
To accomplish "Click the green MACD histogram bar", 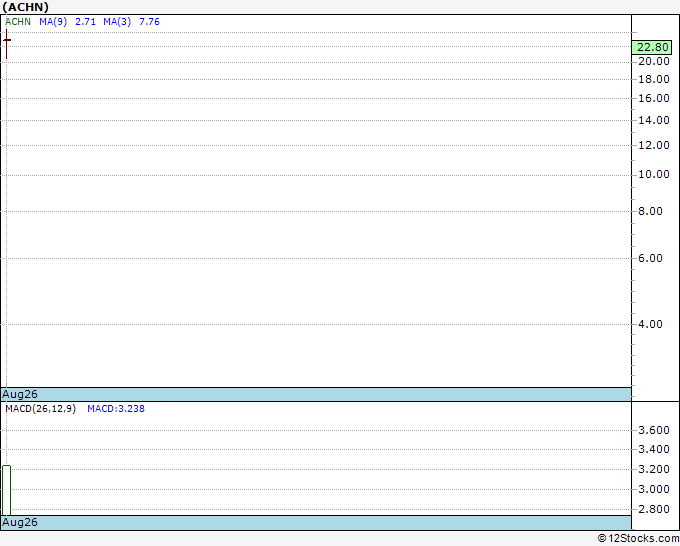I will click(x=7, y=490).
